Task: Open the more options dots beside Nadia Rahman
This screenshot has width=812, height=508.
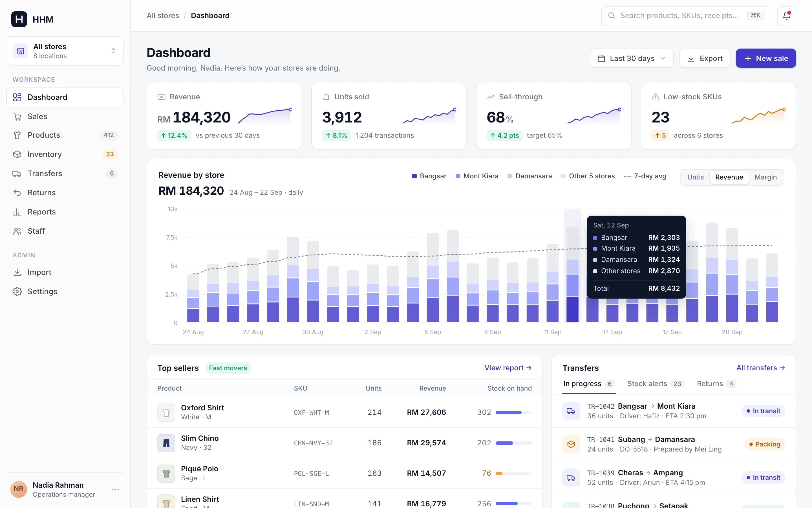Action: [115, 489]
